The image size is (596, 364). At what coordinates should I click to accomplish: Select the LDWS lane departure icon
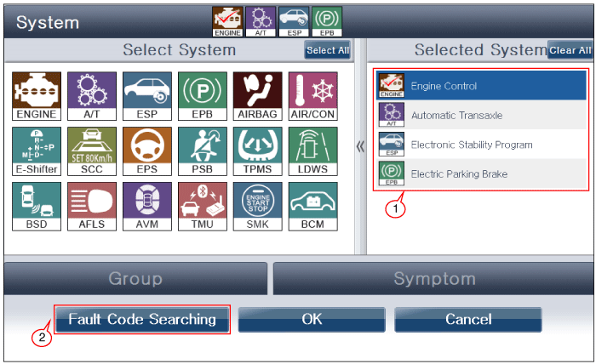click(x=312, y=151)
